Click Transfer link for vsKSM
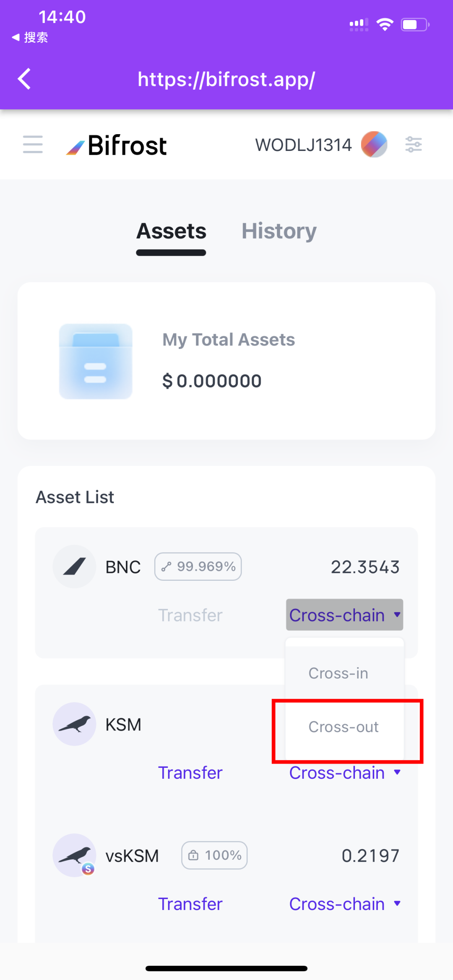 190,904
